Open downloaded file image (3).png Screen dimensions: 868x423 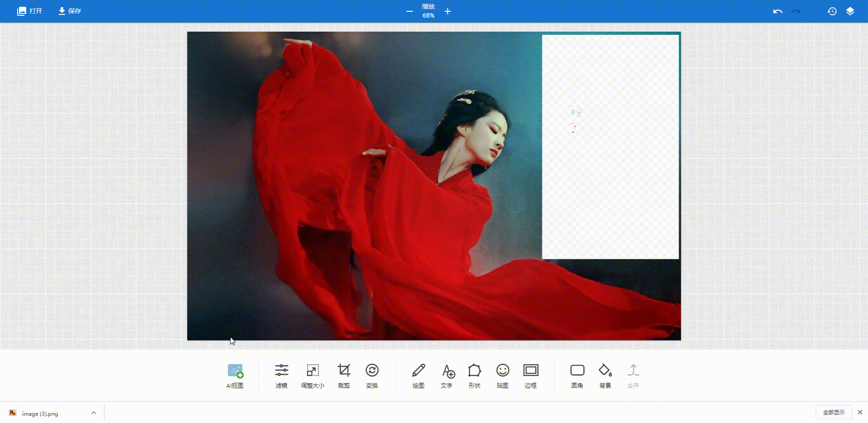(40, 414)
